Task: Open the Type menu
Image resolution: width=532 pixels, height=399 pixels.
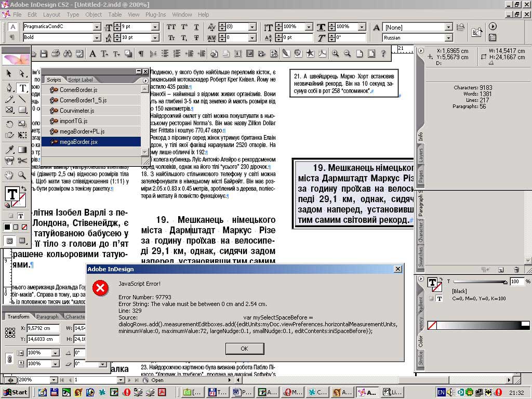Action: point(73,15)
